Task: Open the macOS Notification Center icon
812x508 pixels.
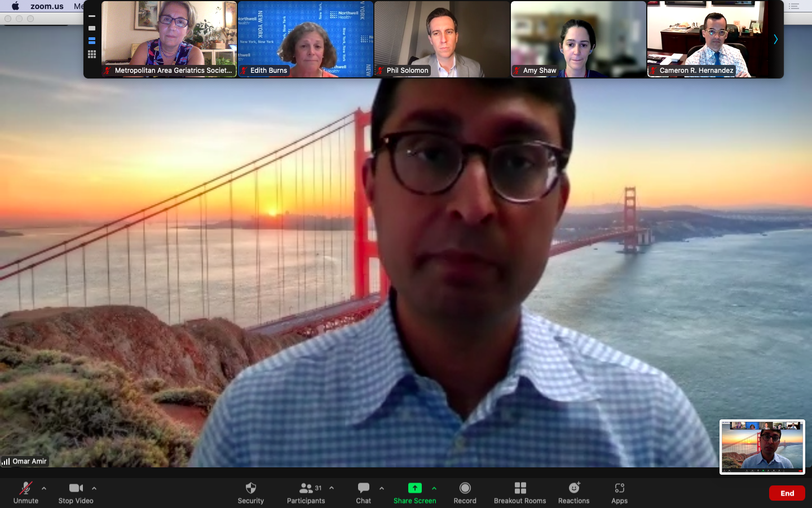Action: (794, 6)
